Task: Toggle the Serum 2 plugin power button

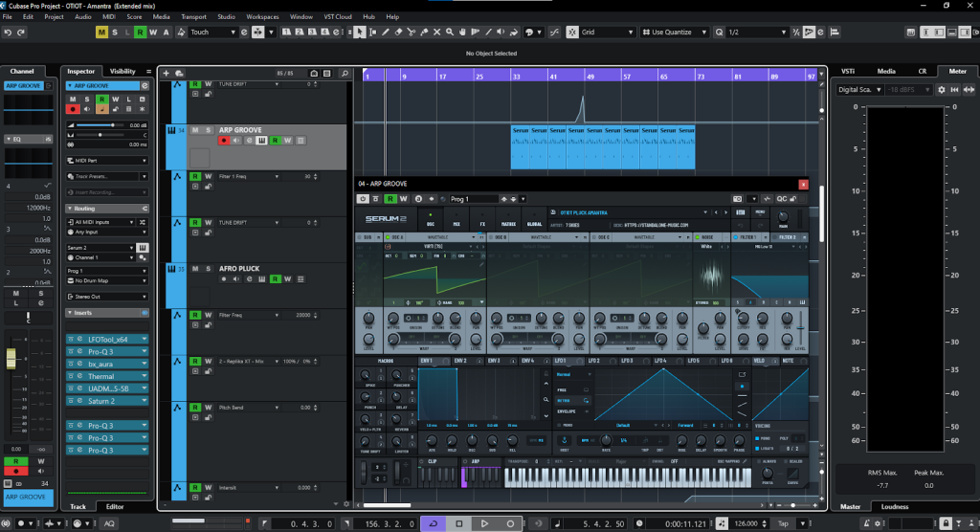Action: tap(363, 199)
